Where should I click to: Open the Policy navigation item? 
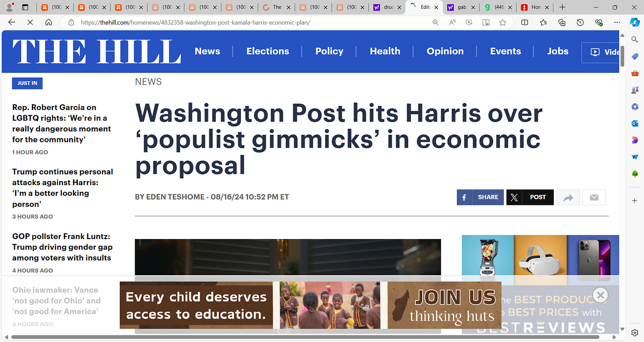click(329, 51)
